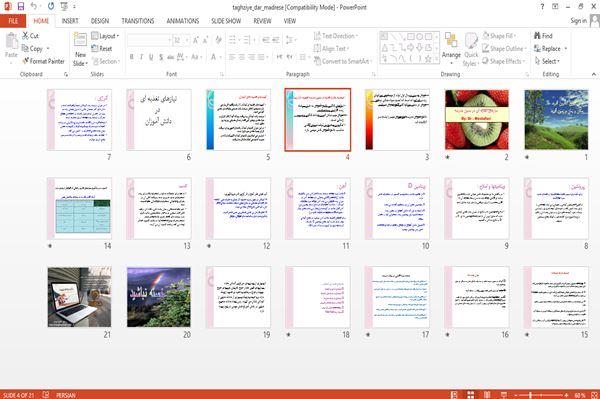Switch to the ANIMATIONS tab
The width and height of the screenshot is (600, 399).
click(x=183, y=21)
